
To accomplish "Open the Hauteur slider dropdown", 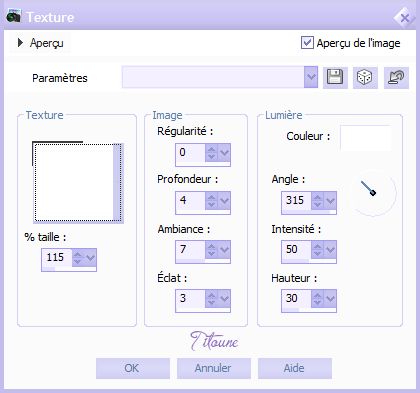I will click(330, 299).
